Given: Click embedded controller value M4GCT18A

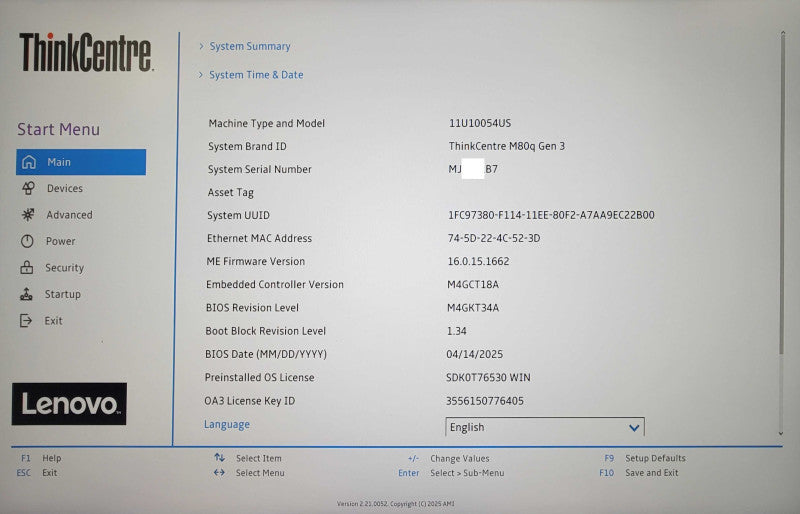Looking at the screenshot, I should click(x=473, y=284).
